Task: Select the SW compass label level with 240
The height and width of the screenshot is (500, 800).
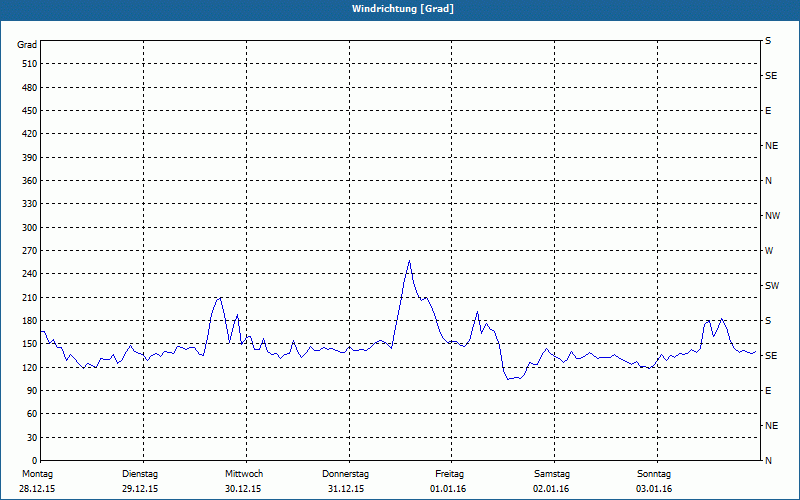Action: tap(772, 286)
